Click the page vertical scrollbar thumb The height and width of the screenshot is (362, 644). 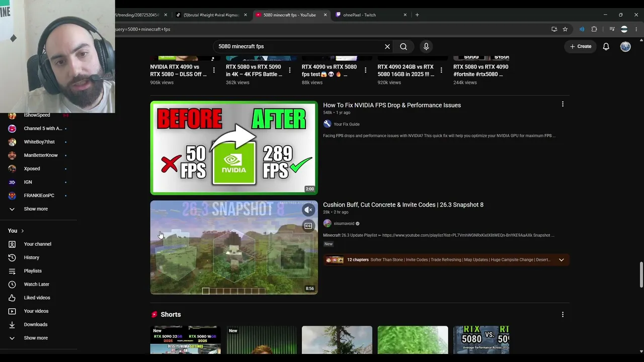(641, 275)
